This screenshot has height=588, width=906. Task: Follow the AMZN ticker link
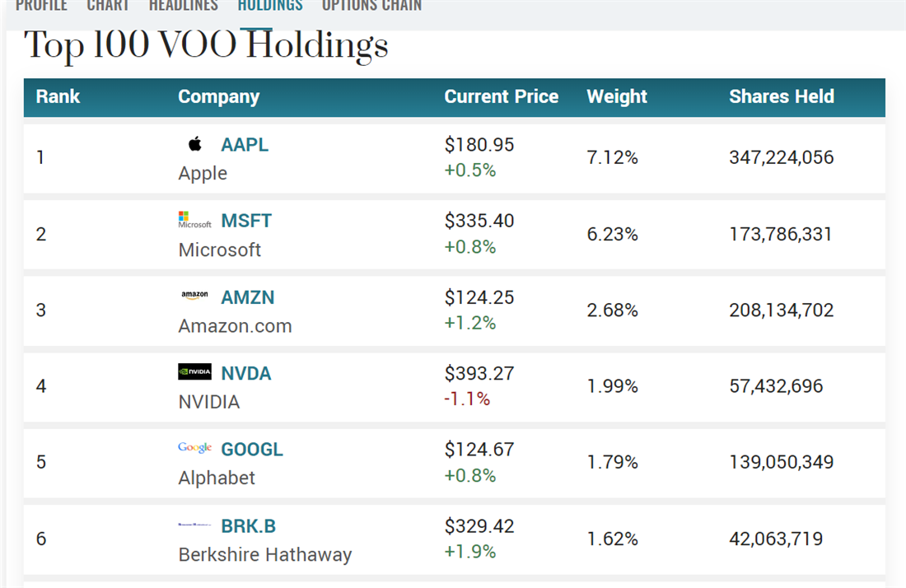(248, 297)
